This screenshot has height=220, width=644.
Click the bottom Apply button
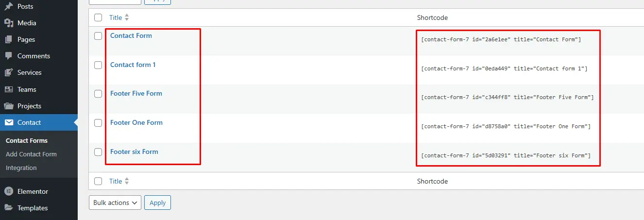click(x=157, y=203)
